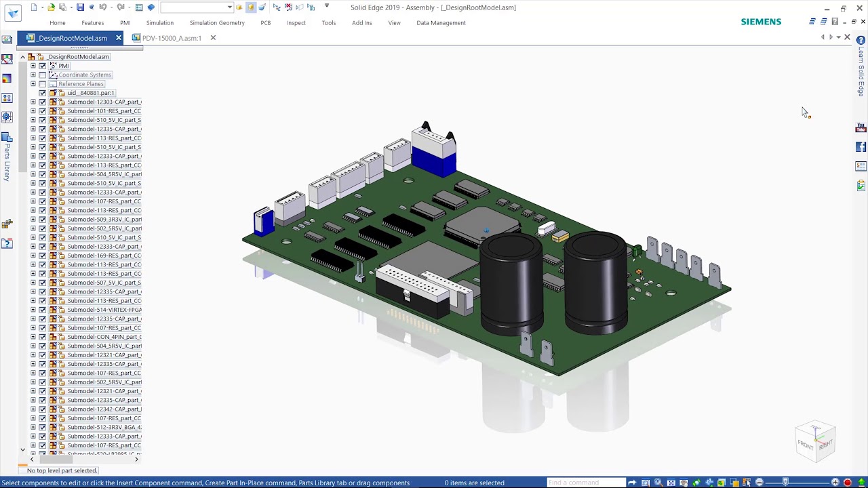Switch to the PDV-15000_A.asm:1 document tab
The width and height of the screenshot is (868, 488).
pyautogui.click(x=171, y=38)
